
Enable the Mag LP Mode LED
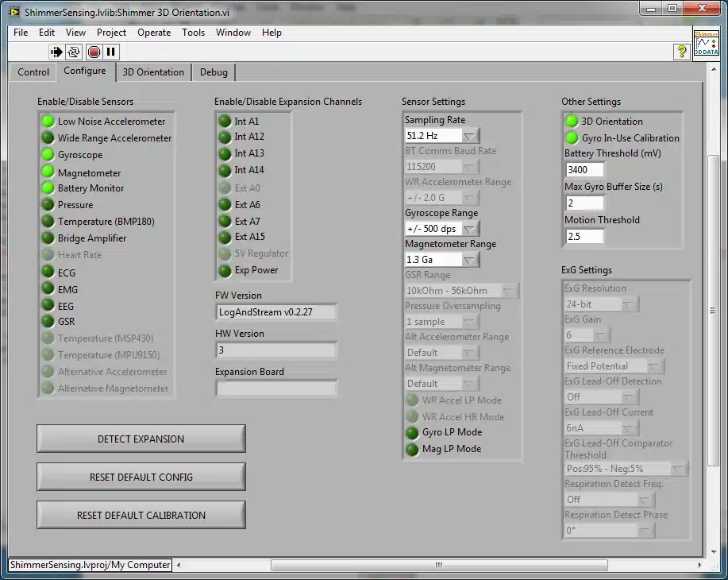412,450
